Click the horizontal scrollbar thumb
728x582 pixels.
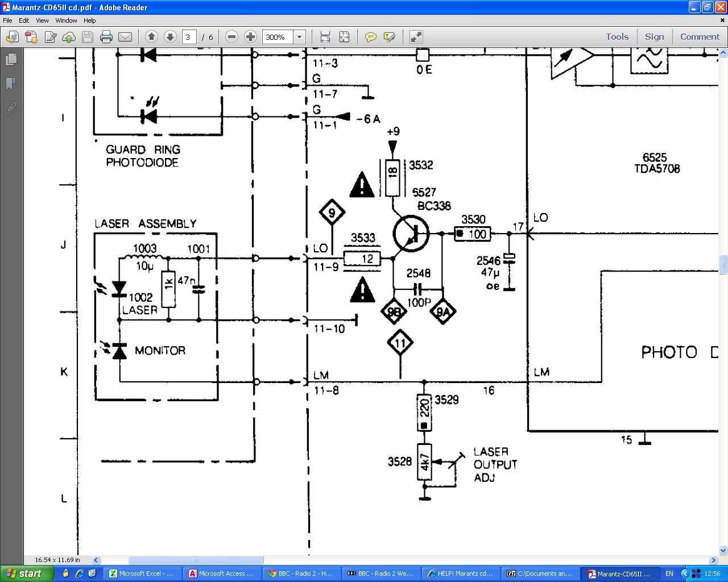click(x=196, y=560)
